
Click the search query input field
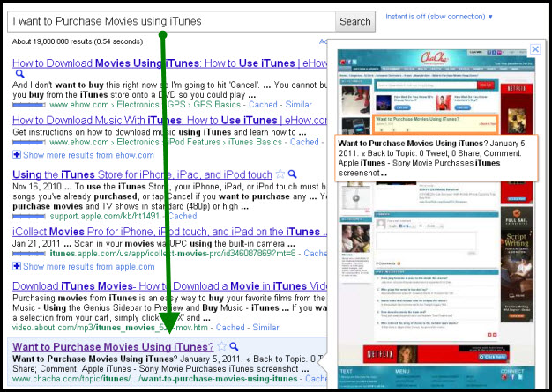171,21
